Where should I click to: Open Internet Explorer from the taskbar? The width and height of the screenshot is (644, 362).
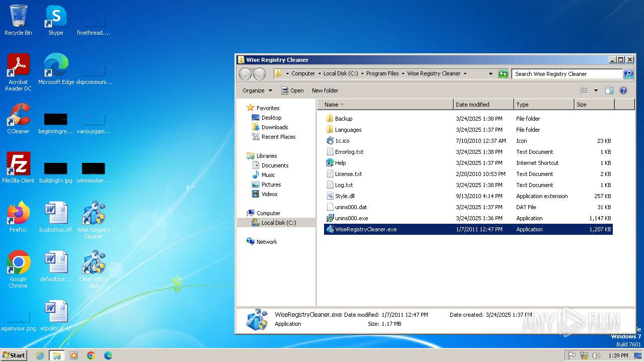tap(40, 355)
